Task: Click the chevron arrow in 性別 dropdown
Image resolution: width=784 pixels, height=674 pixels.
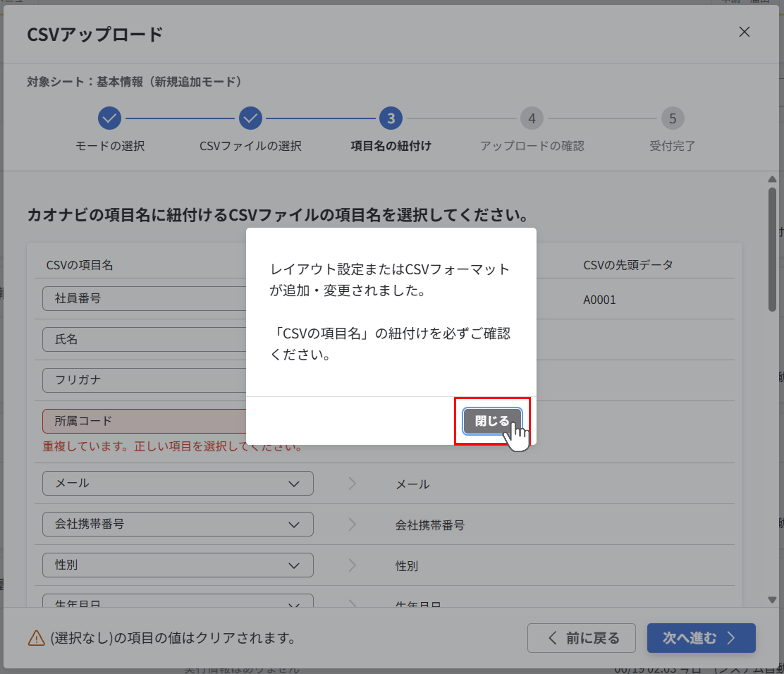Action: [x=294, y=565]
